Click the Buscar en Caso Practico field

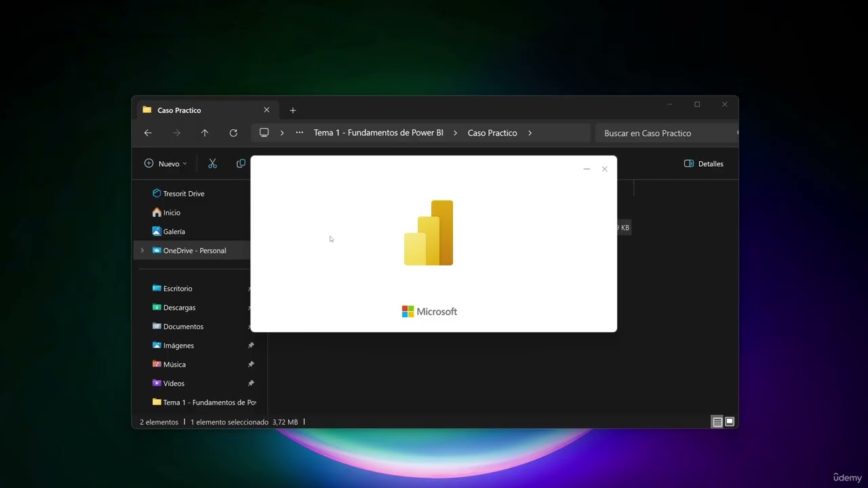click(666, 133)
